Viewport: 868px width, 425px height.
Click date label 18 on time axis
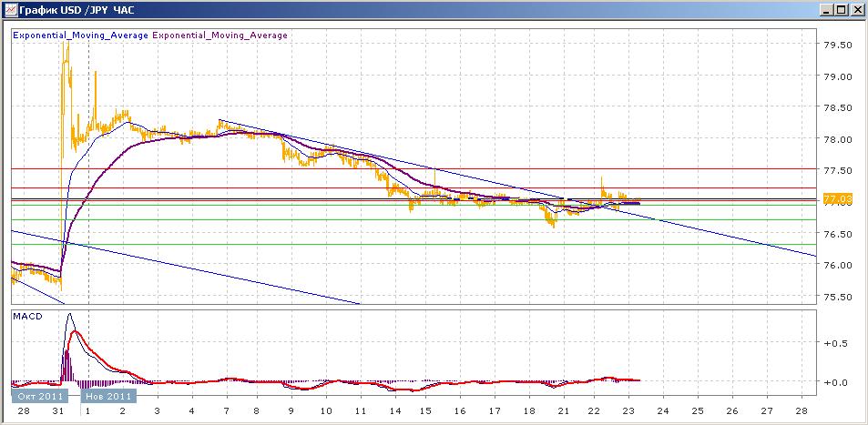528,412
